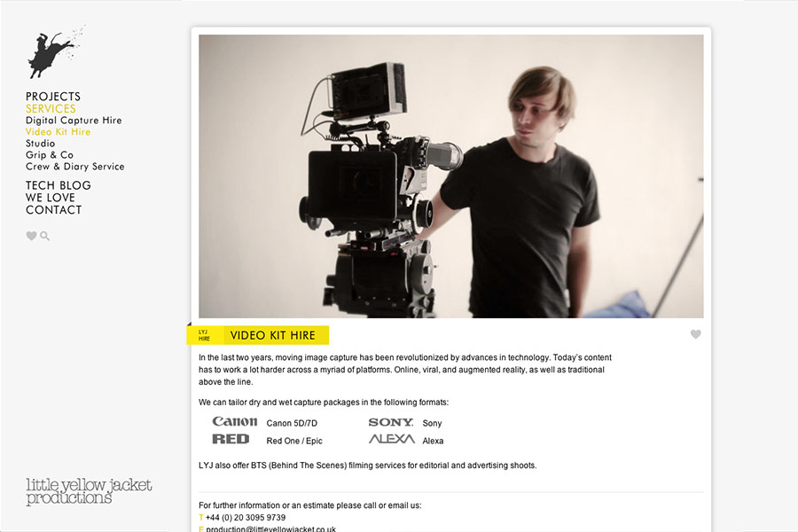Screen dimensions: 798x532
Task: Click the camera operator hero photo
Action: click(450, 176)
